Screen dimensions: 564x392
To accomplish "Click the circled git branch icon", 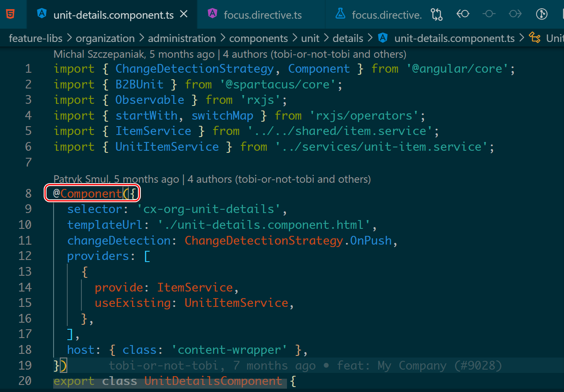I will coord(542,14).
